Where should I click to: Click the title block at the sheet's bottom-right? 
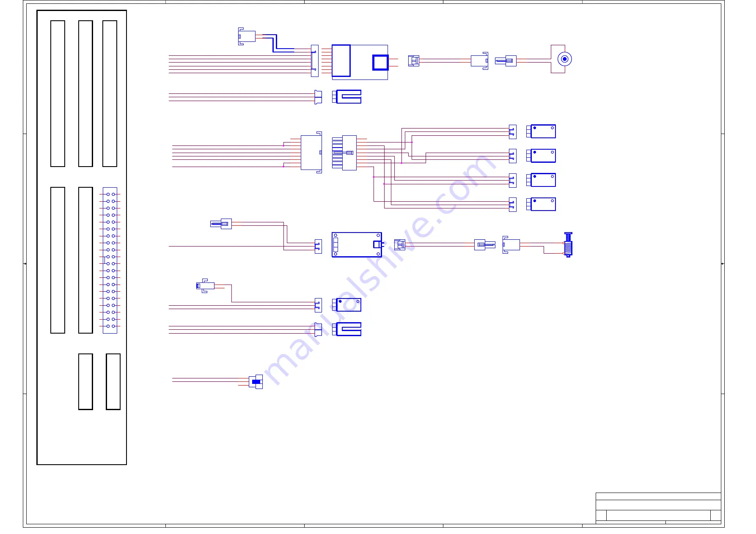(658, 509)
